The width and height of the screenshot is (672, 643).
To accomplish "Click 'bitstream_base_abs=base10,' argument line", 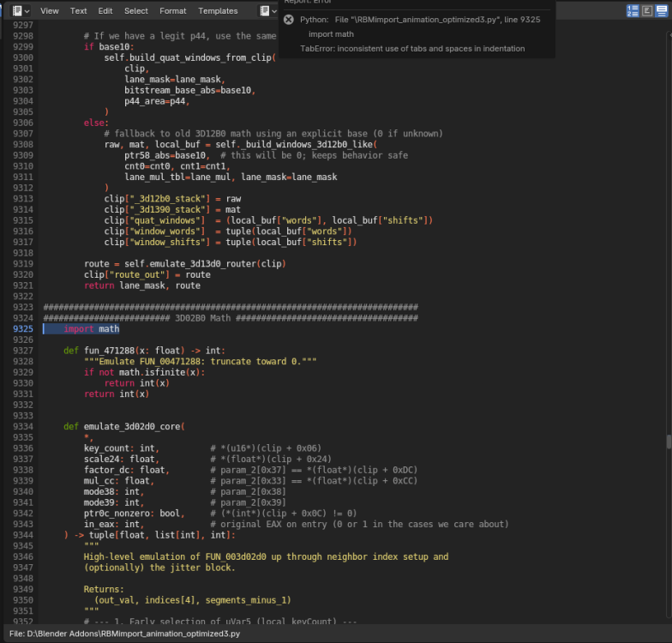I will pos(190,90).
